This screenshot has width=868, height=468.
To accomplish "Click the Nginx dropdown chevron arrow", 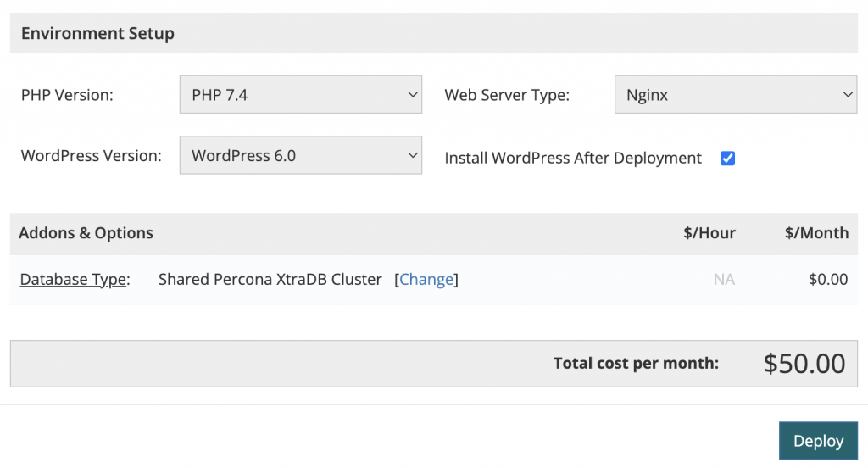I will point(848,95).
